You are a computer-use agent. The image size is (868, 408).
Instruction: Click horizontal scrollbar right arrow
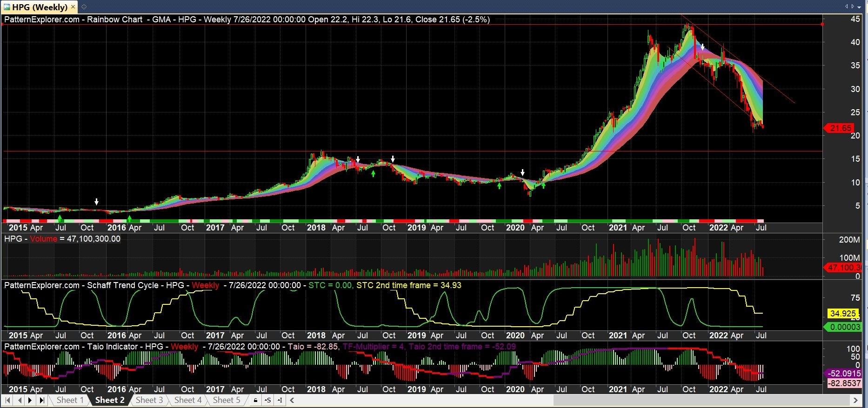[855, 400]
